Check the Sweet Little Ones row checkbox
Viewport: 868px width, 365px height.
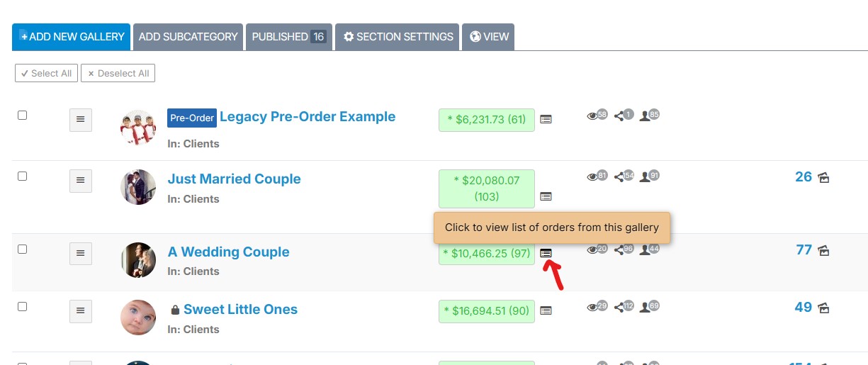tap(22, 306)
